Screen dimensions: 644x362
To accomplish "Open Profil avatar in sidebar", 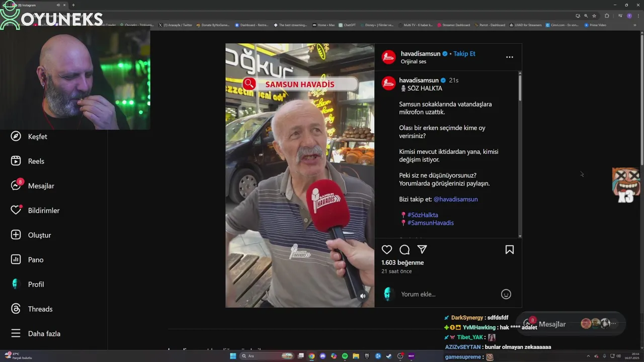I will point(16,284).
